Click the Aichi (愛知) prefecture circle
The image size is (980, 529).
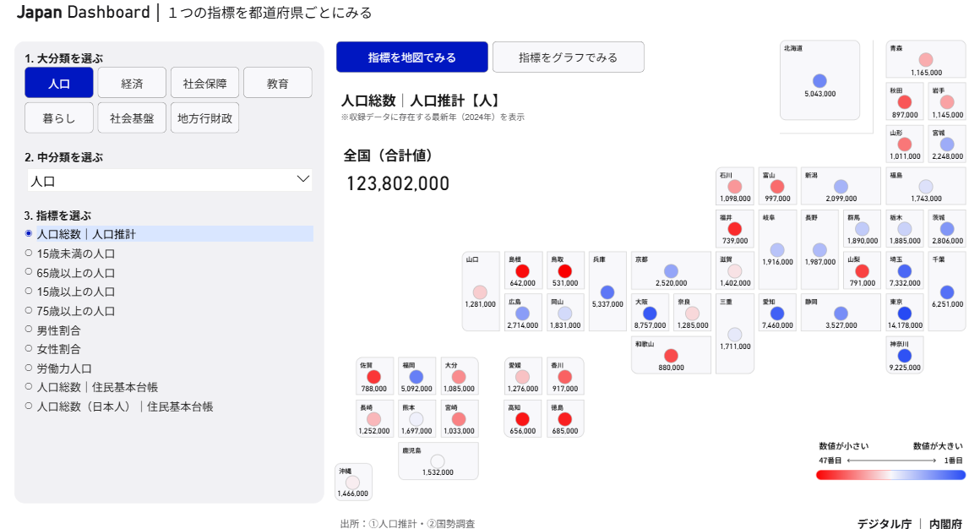(x=777, y=314)
